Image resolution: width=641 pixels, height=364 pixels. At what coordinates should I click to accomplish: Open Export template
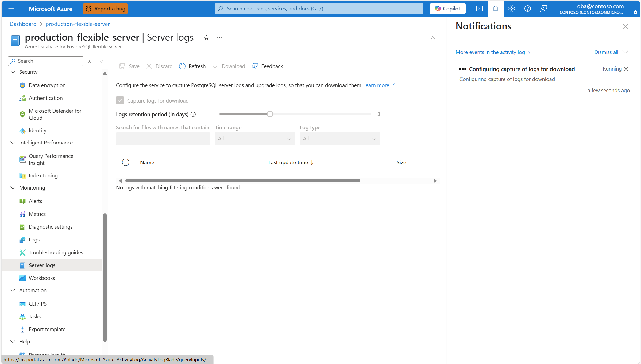47,329
